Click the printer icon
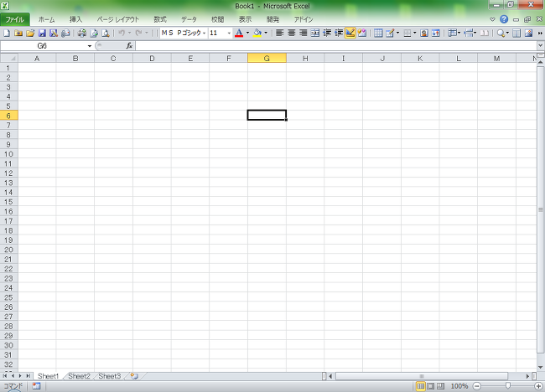This screenshot has height=392, width=545. [82, 33]
